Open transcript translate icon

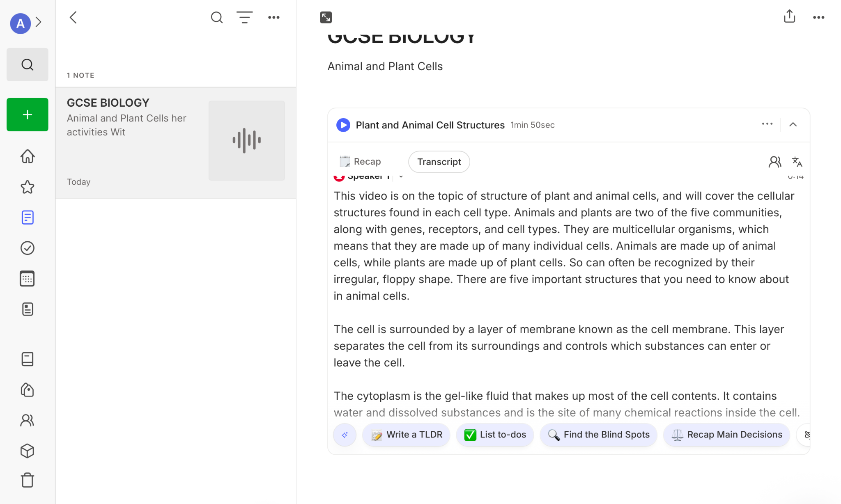point(797,162)
